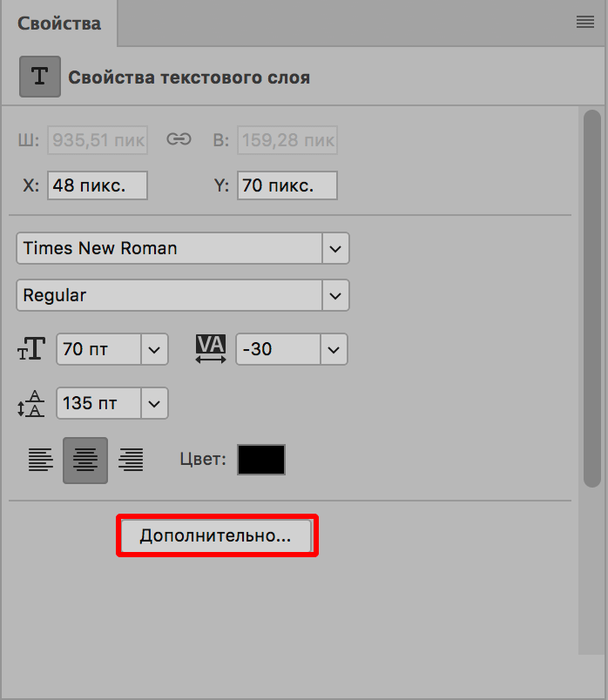Click the disabled width field 935,51
Image resolution: width=608 pixels, height=700 pixels.
click(98, 140)
